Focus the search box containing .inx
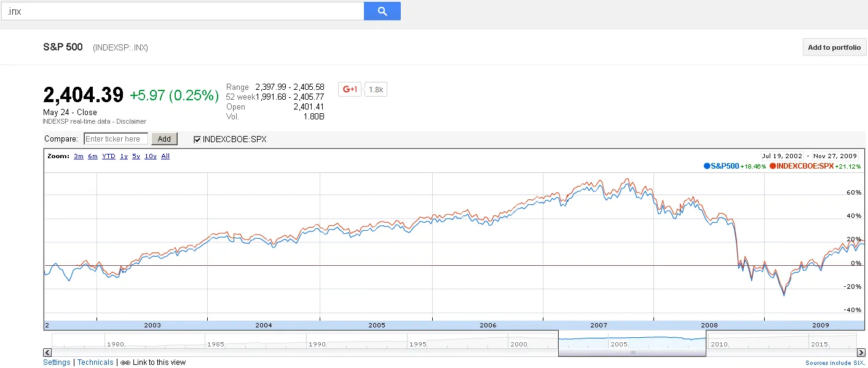The width and height of the screenshot is (868, 368). click(x=183, y=11)
